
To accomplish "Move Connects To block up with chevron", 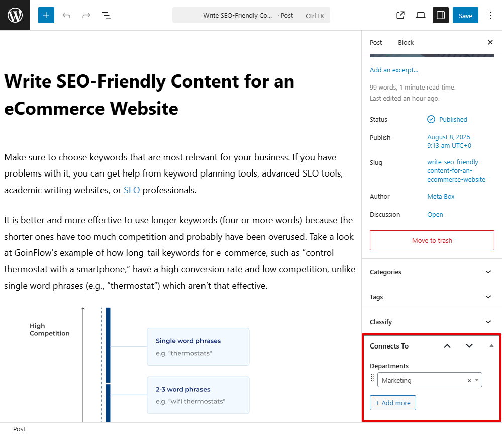I will tap(447, 346).
